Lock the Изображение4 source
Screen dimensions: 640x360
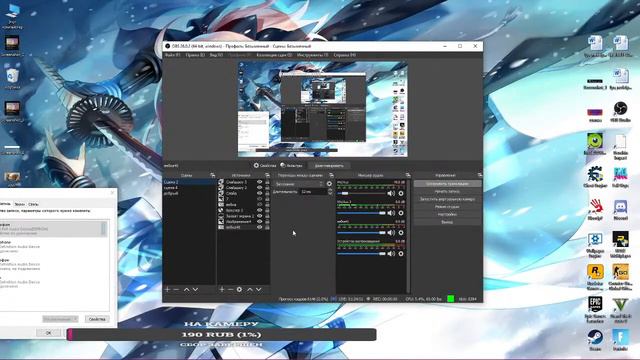pos(267,222)
